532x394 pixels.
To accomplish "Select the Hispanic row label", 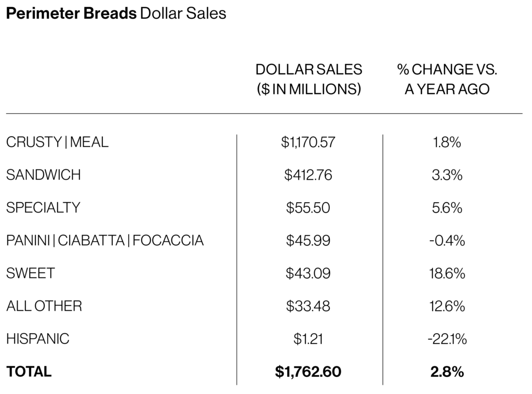I will [x=37, y=339].
